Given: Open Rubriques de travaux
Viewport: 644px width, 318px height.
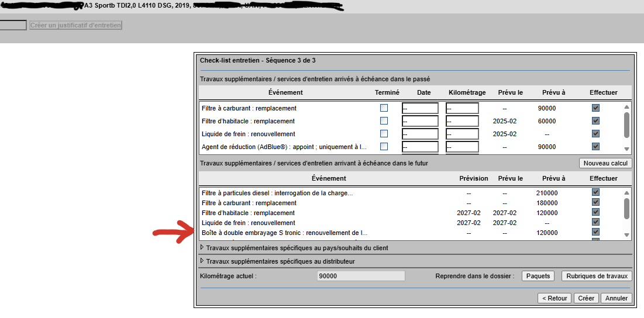Looking at the screenshot, I should pos(596,276).
